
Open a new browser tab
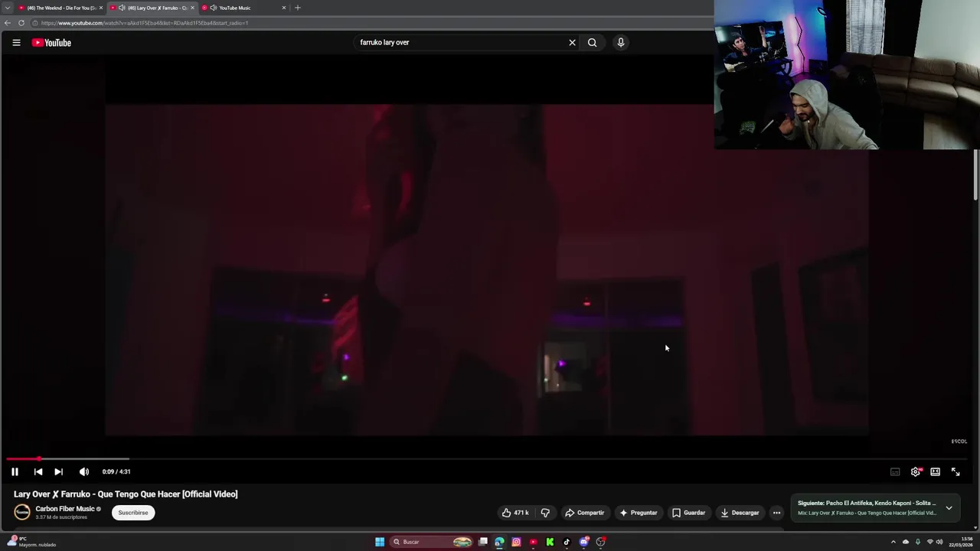point(298,8)
